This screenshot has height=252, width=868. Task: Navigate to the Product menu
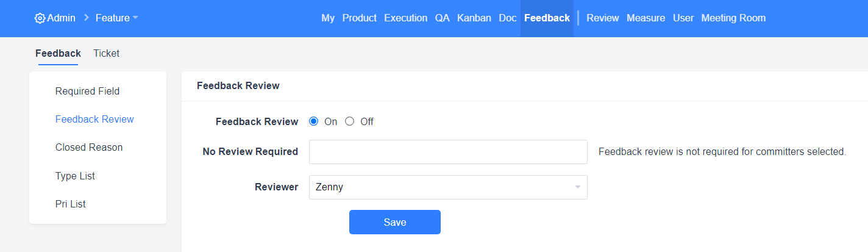(359, 18)
